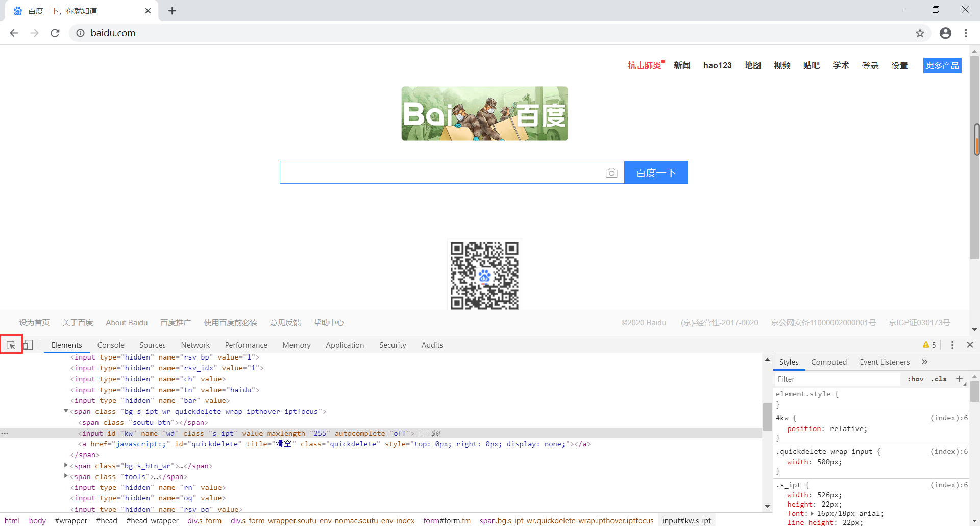Open (index):6 source link for #kw rule
This screenshot has width=980, height=526.
pyautogui.click(x=949, y=418)
